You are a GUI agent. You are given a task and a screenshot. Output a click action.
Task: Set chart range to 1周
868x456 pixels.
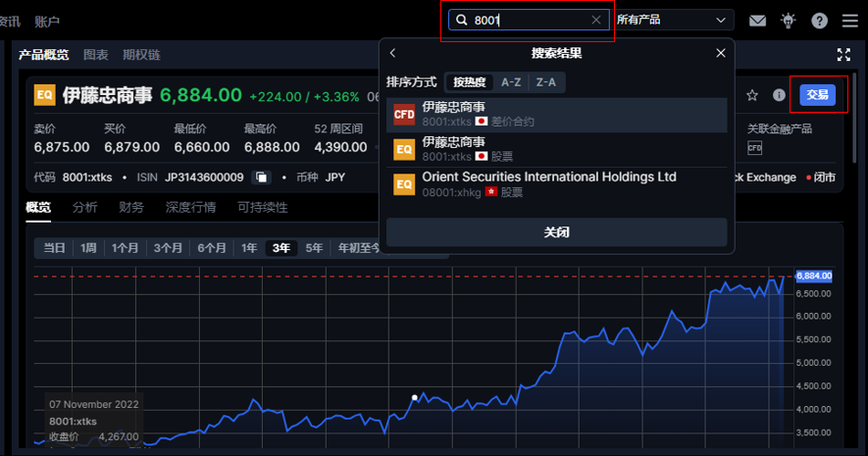click(x=88, y=248)
